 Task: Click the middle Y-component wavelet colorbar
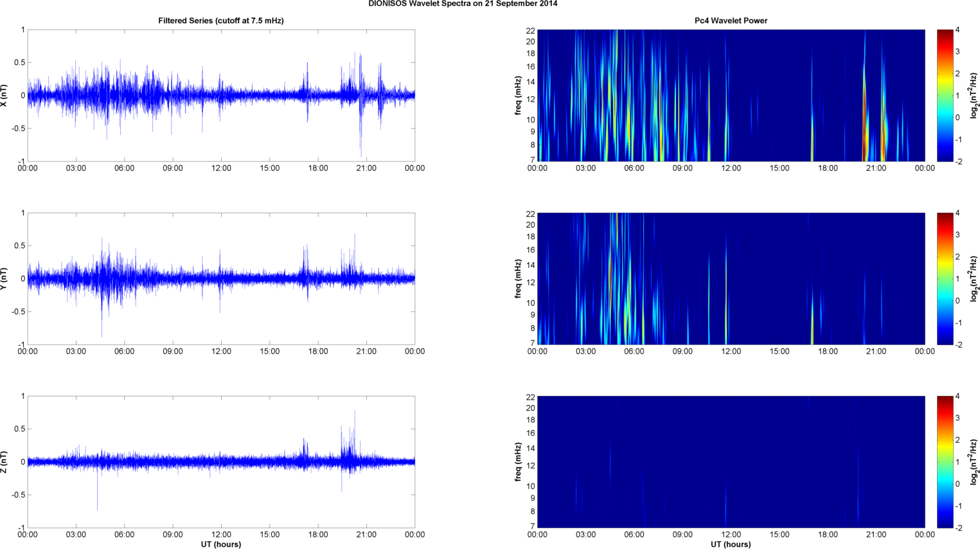click(945, 279)
